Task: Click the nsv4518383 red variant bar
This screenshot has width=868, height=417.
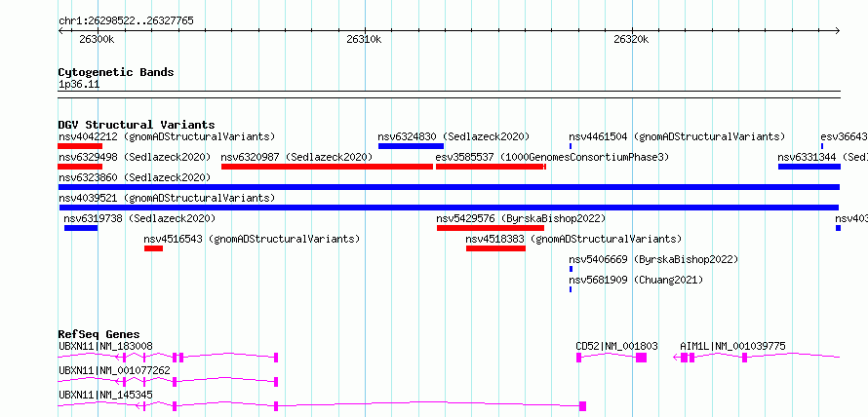Action: click(x=495, y=248)
